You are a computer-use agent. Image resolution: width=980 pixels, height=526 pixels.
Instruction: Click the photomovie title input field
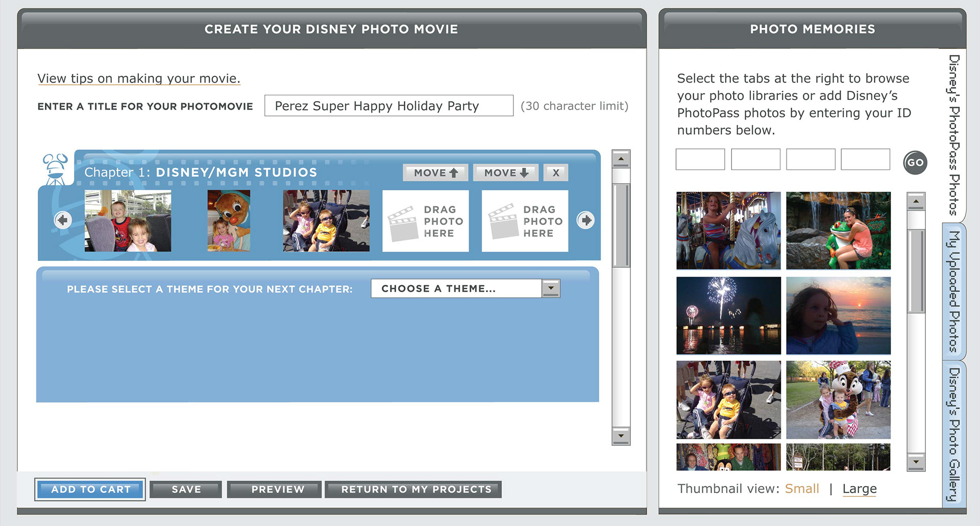point(389,106)
